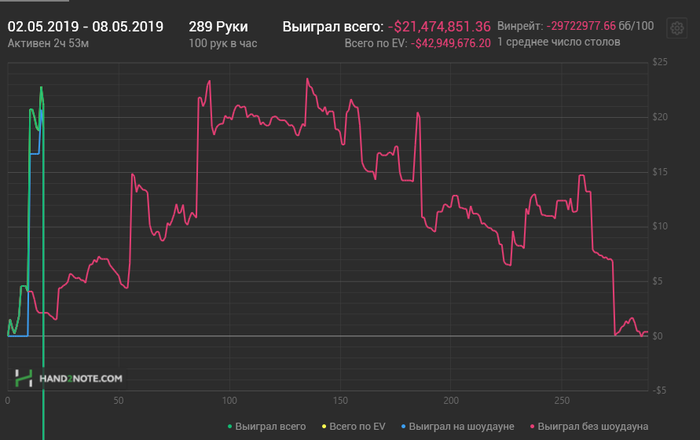Click the HAND2NOTE.COM watermark link
Screen dimensions: 700x440
(x=80, y=378)
